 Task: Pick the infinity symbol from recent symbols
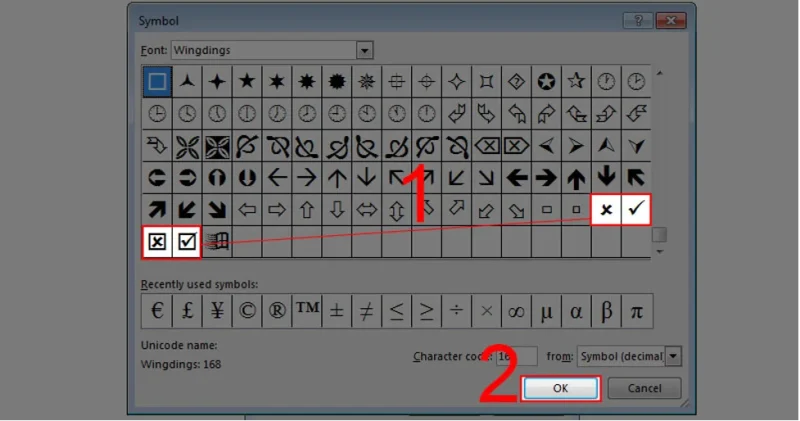pos(516,311)
